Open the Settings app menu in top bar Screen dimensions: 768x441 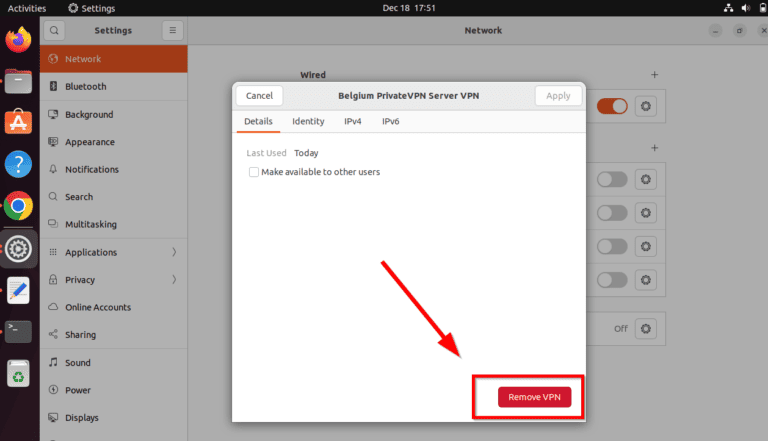[x=92, y=8]
